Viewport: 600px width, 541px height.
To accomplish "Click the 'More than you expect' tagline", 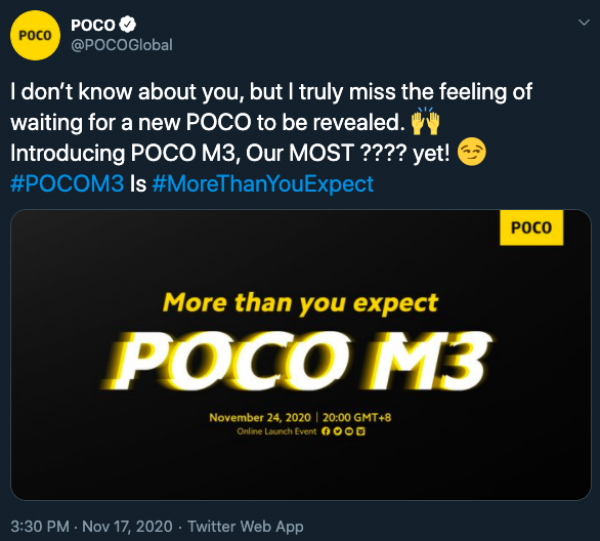I will pos(300,303).
